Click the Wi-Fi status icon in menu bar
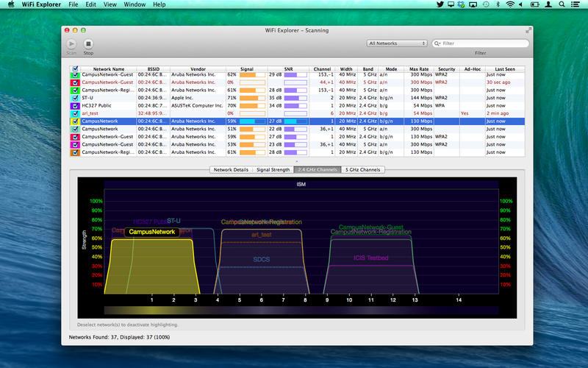The width and height of the screenshot is (588, 368). point(509,4)
